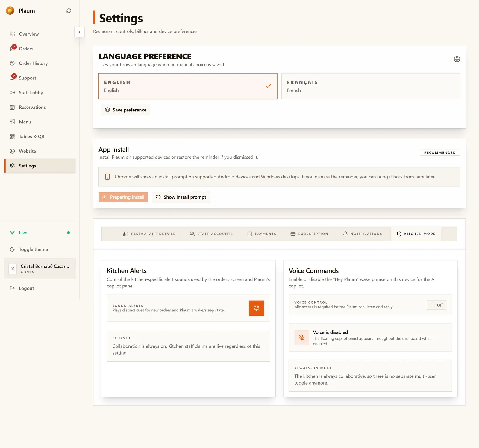The width and height of the screenshot is (479, 448).
Task: Click the Support badge showing 2
Action: [x=14, y=76]
